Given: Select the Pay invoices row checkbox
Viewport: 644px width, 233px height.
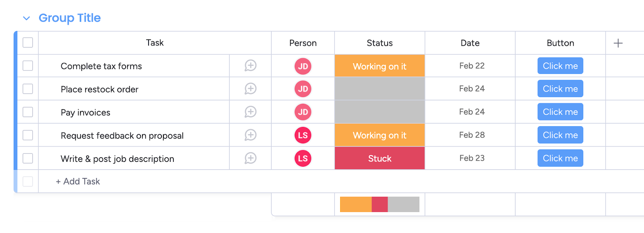Looking at the screenshot, I should coord(28,112).
